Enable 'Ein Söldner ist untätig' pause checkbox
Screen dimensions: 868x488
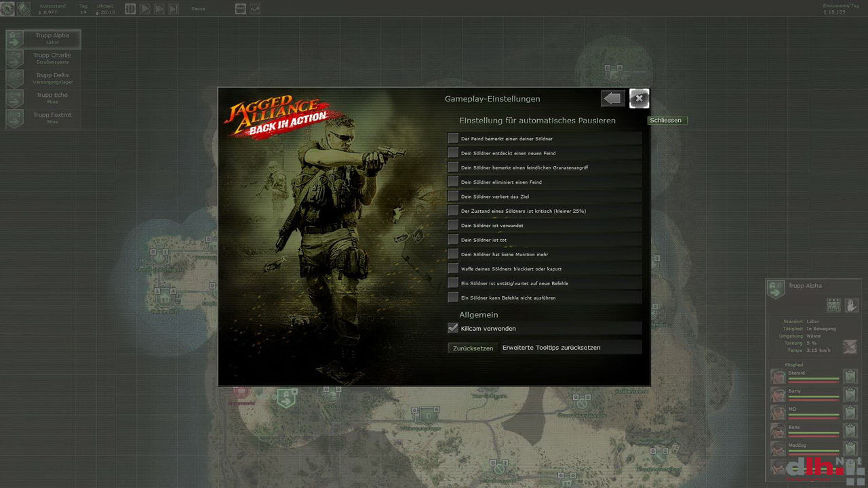click(453, 283)
